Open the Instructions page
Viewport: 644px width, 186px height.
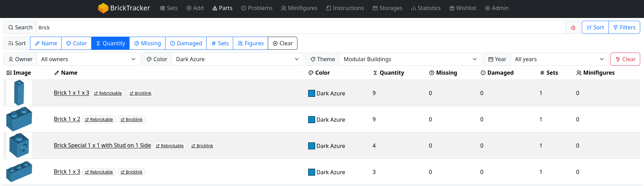coord(345,8)
